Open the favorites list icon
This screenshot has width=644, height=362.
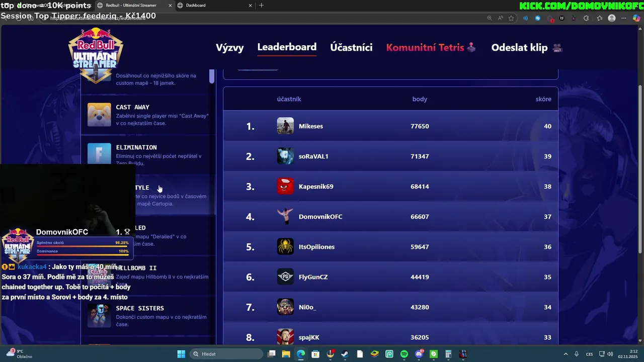click(x=599, y=18)
